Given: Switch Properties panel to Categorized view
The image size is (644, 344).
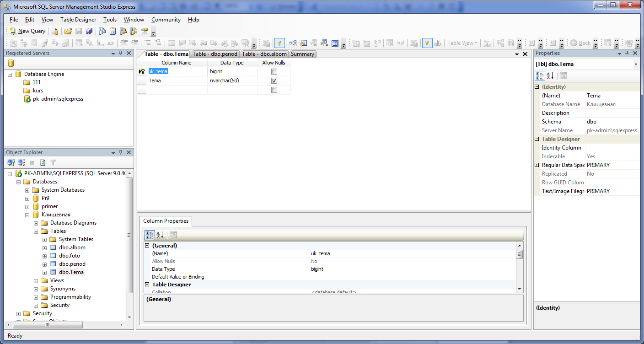Looking at the screenshot, I should 540,75.
